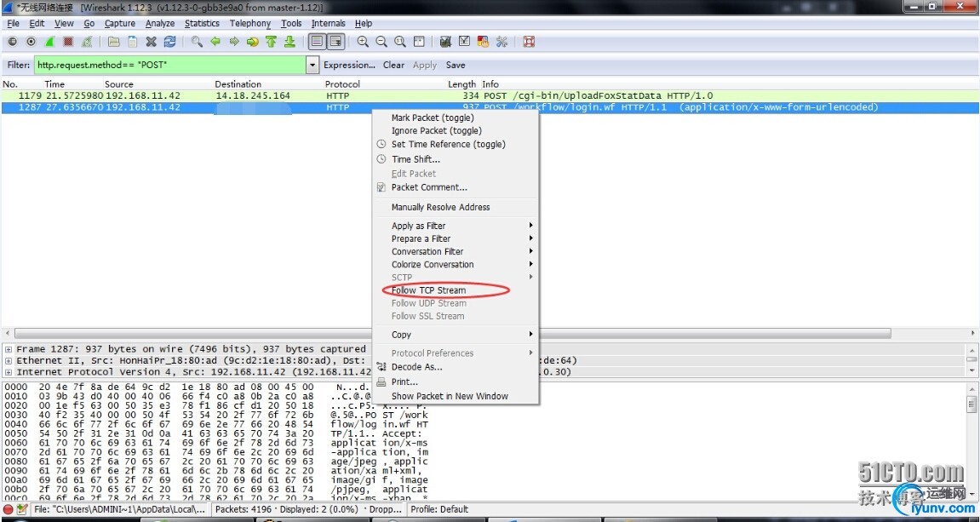Jump to the first packet icon

click(x=271, y=42)
